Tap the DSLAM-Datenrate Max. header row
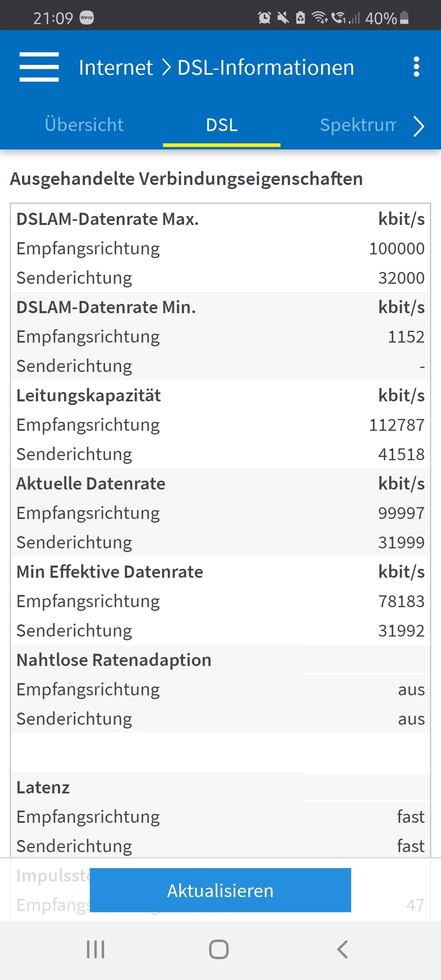Screen dimensions: 441x980 click(x=108, y=219)
